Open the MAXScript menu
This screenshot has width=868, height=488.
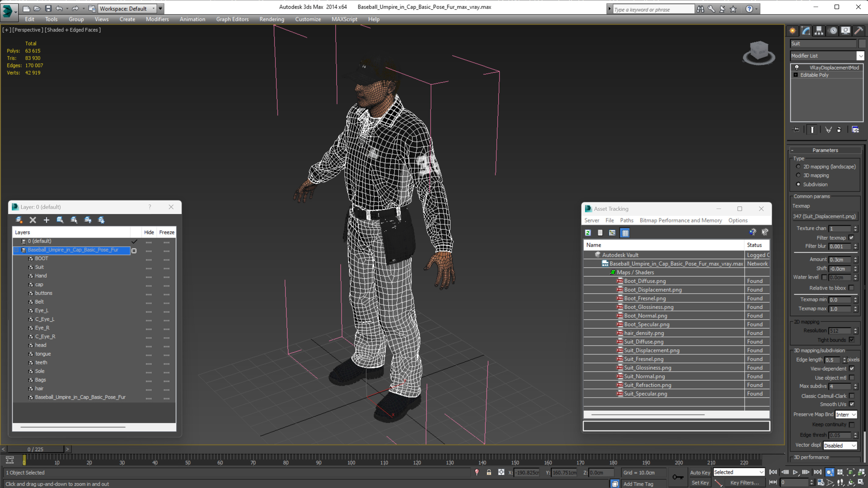[x=344, y=19]
